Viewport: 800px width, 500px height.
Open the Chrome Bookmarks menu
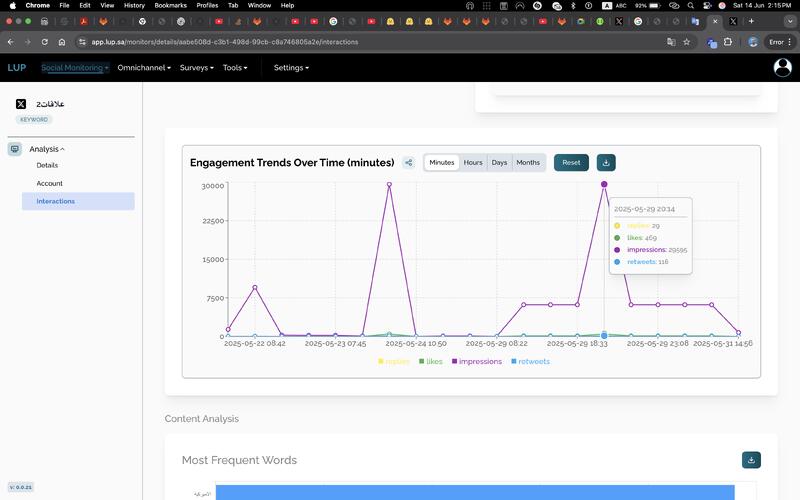click(x=170, y=5)
